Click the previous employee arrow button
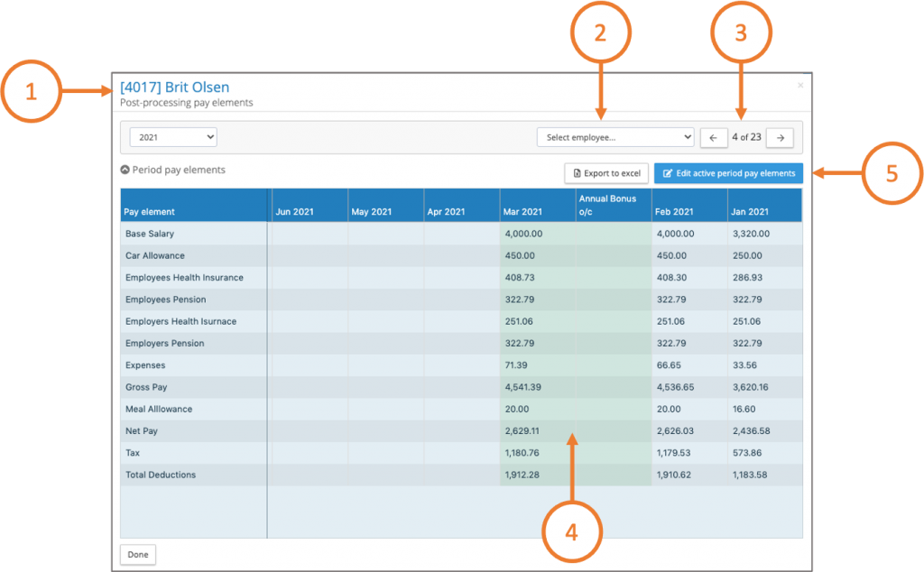924x572 pixels. 713,137
